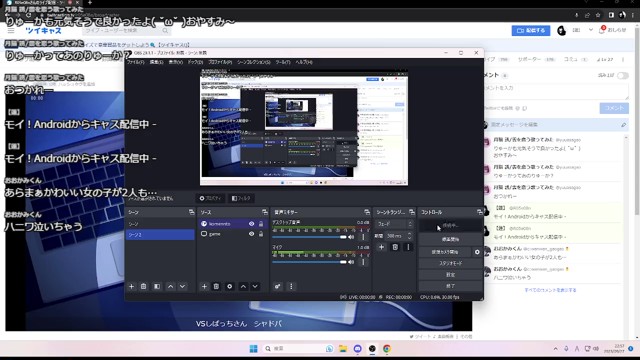The width and height of the screenshot is (640, 360).
Task: Mute Desktop Audio channel
Action: click(x=351, y=237)
